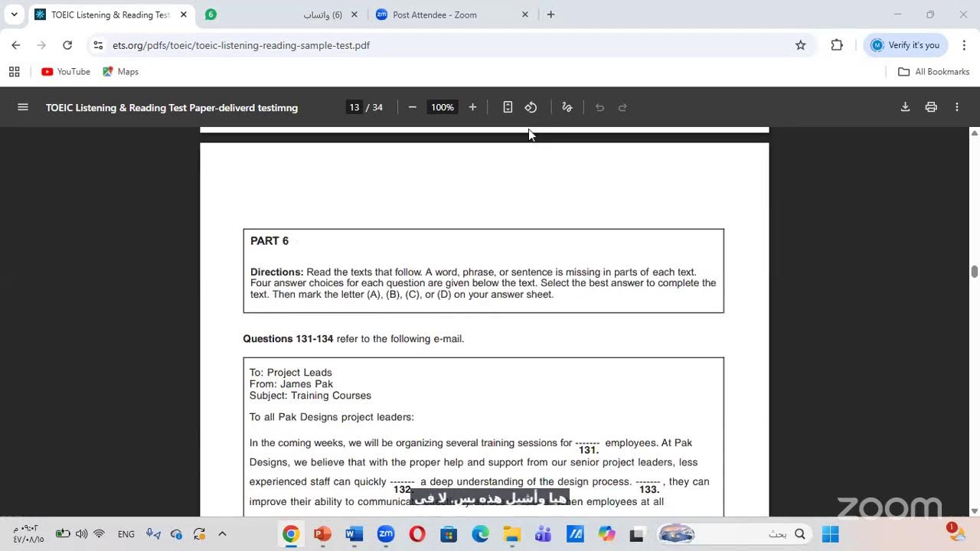Close the Post Attendee - Zoom tab
This screenshot has height=551, width=980.
[x=525, y=15]
